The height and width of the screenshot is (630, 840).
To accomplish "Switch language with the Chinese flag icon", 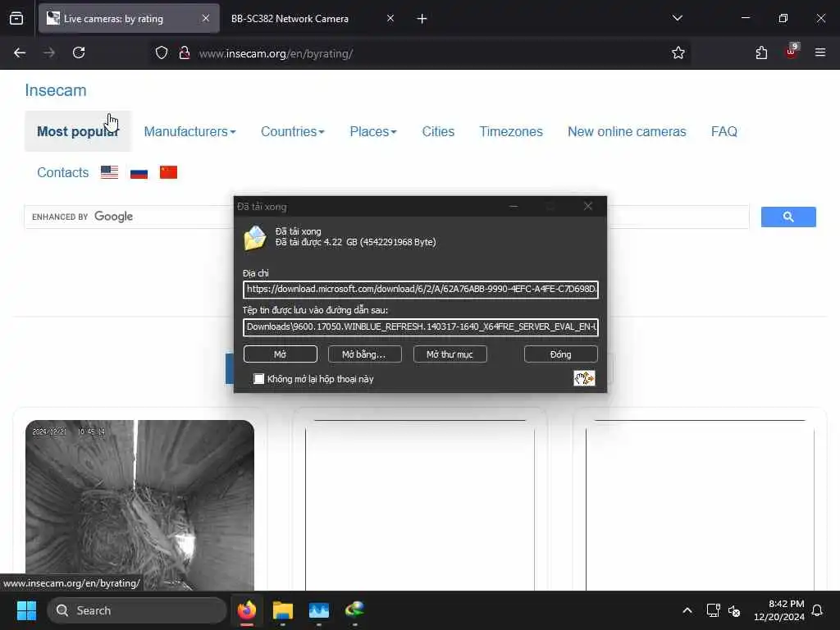I will [x=168, y=172].
